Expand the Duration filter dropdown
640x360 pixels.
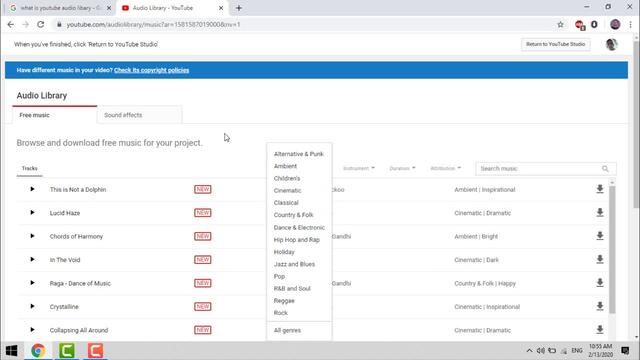pyautogui.click(x=402, y=168)
